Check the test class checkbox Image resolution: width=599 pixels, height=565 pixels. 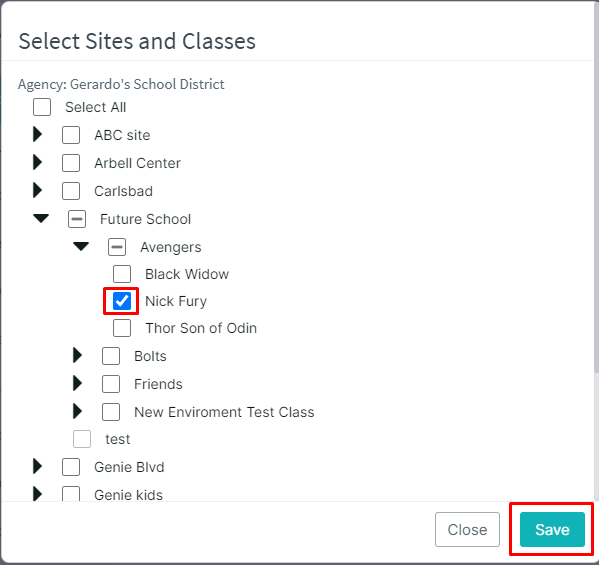pos(82,439)
